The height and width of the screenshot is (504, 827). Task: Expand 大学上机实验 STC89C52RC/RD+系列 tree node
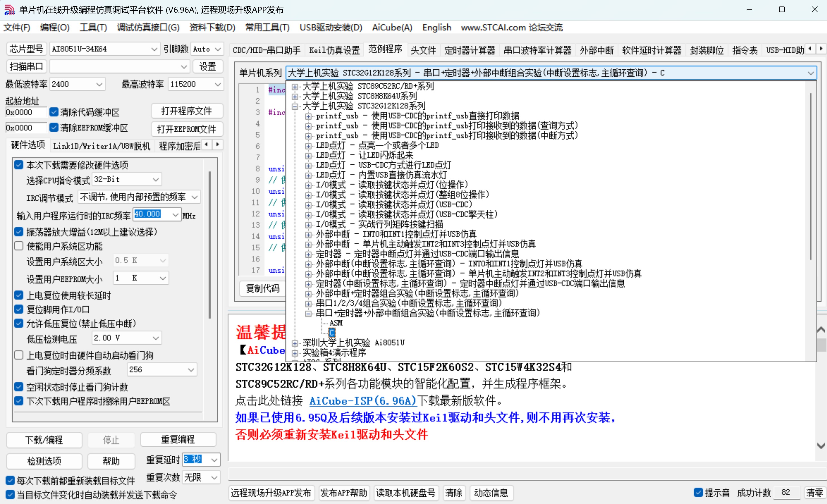coord(295,87)
